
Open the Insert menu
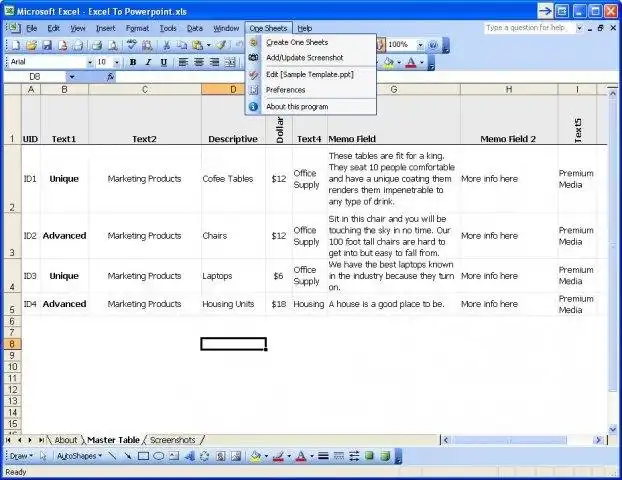[106, 28]
